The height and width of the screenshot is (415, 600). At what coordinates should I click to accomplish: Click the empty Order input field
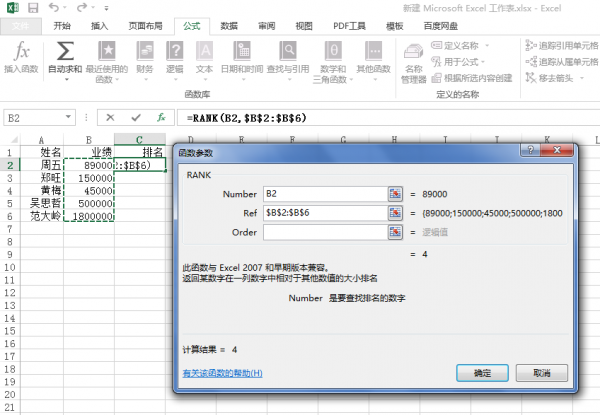pyautogui.click(x=326, y=232)
